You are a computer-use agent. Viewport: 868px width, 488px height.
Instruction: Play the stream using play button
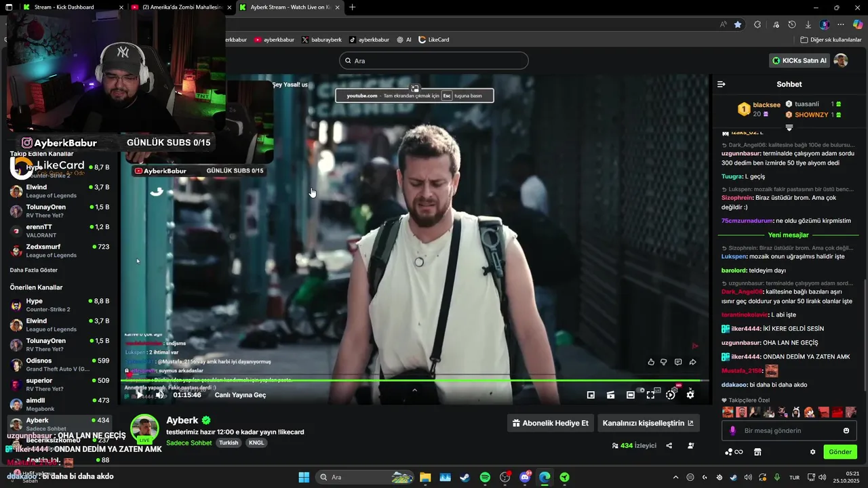coord(140,394)
